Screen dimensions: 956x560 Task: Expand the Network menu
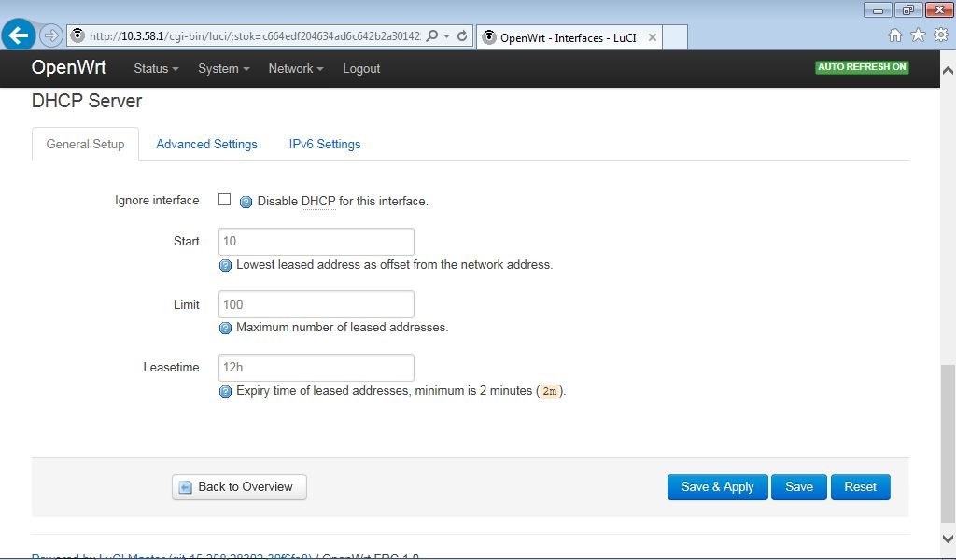point(296,69)
